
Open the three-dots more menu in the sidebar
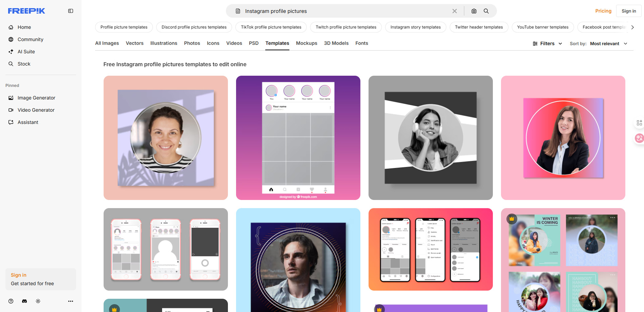[x=71, y=301]
